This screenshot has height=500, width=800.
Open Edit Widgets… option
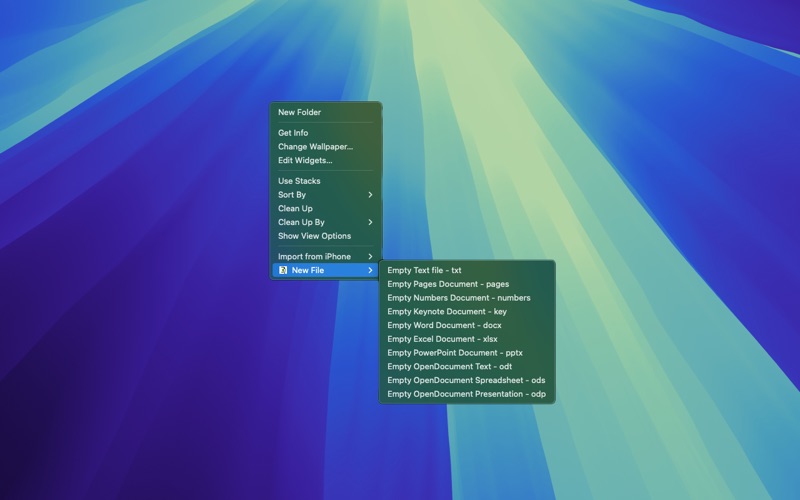coord(326,160)
